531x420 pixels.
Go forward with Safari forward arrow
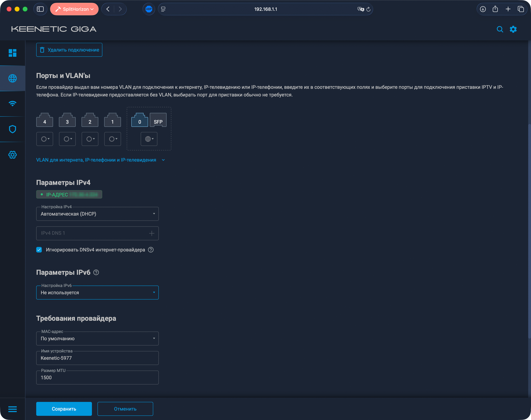pos(120,9)
